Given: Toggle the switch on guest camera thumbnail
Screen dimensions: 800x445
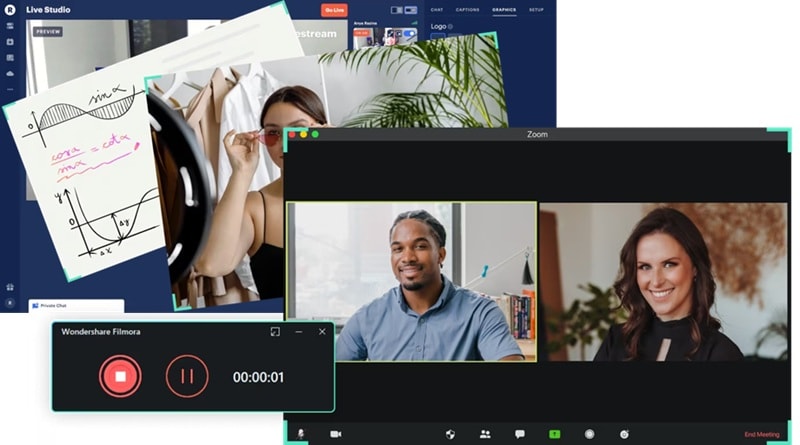Looking at the screenshot, I should click(x=409, y=34).
